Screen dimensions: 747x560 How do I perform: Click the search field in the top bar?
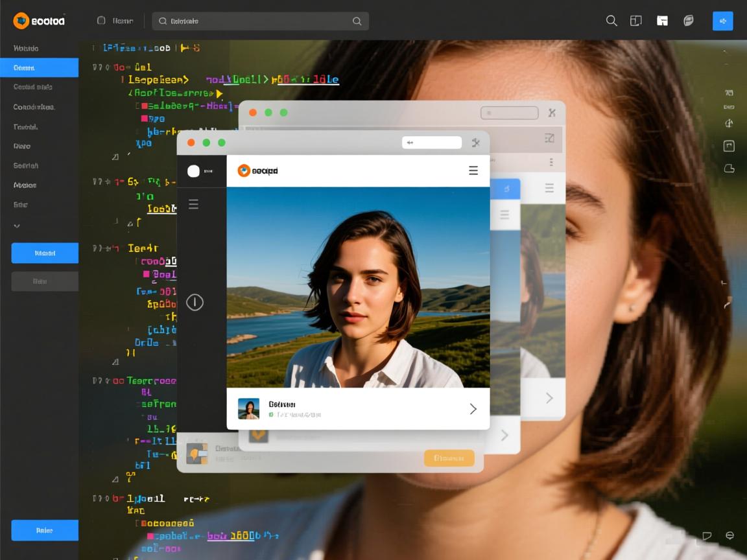pyautogui.click(x=259, y=21)
